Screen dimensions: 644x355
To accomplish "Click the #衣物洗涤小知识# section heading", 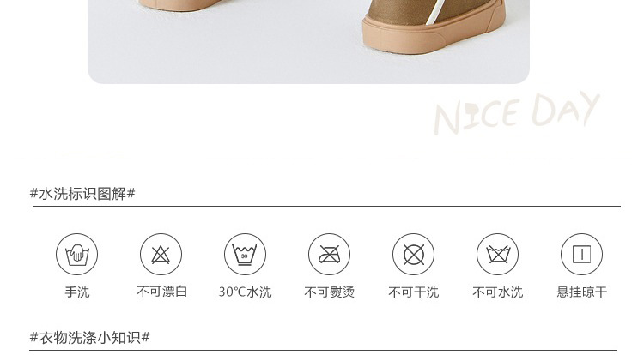I will 90,338.
